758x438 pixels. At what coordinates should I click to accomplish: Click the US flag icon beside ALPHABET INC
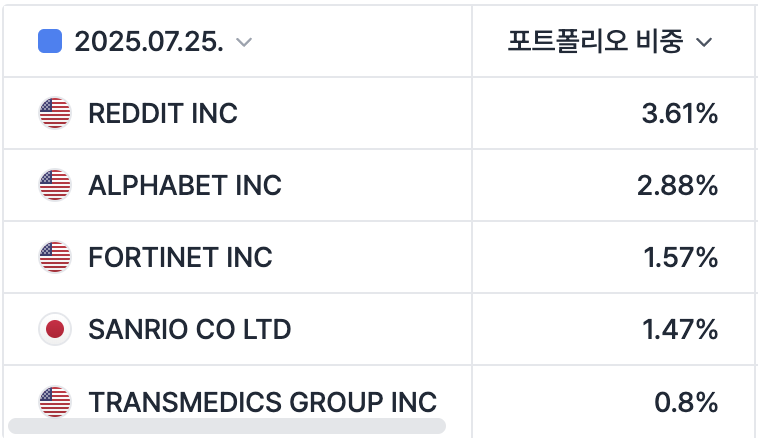[55, 185]
